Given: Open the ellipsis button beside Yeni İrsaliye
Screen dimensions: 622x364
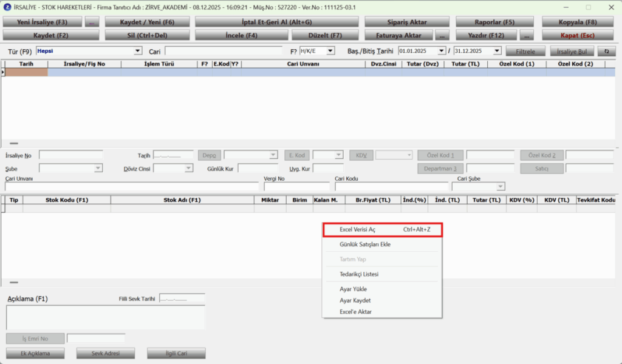Looking at the screenshot, I should 92,22.
